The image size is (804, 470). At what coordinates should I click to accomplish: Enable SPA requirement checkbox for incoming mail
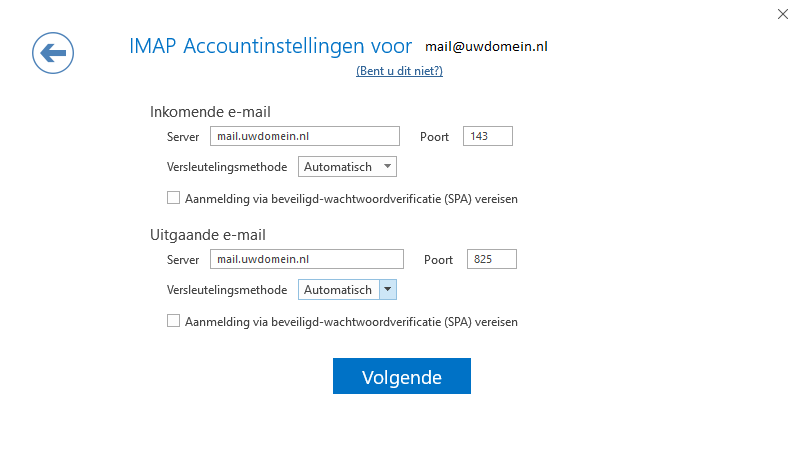173,198
